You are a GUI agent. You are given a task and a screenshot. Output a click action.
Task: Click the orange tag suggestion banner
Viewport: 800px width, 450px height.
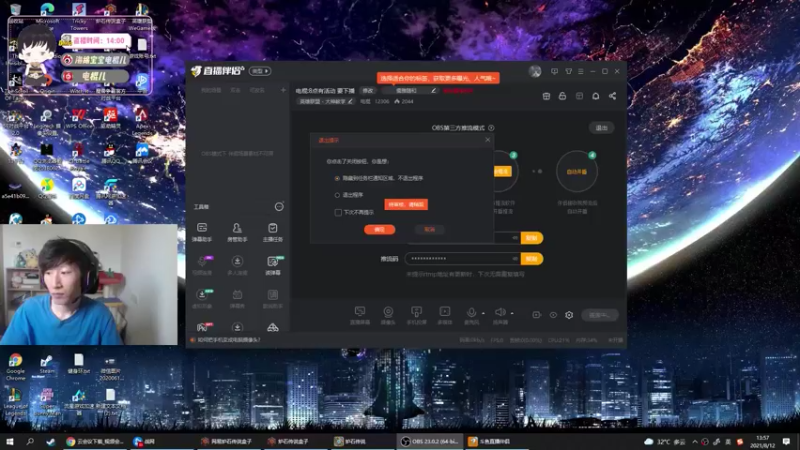click(438, 78)
